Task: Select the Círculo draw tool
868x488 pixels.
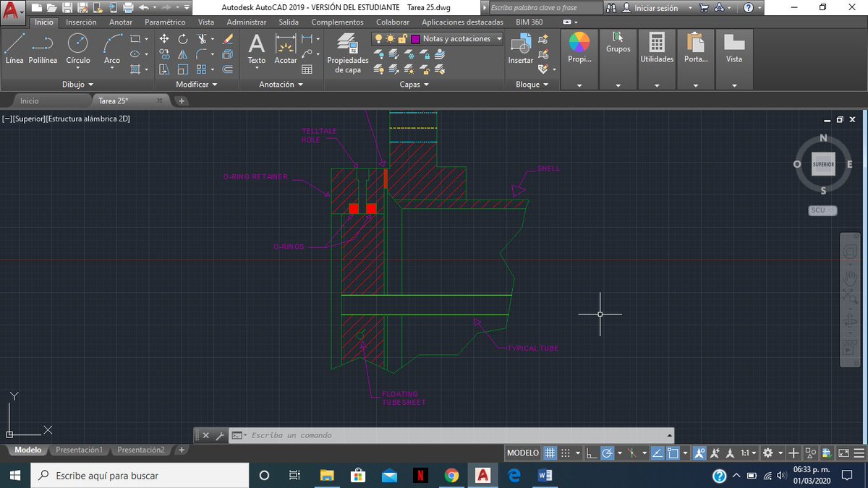Action: [78, 49]
